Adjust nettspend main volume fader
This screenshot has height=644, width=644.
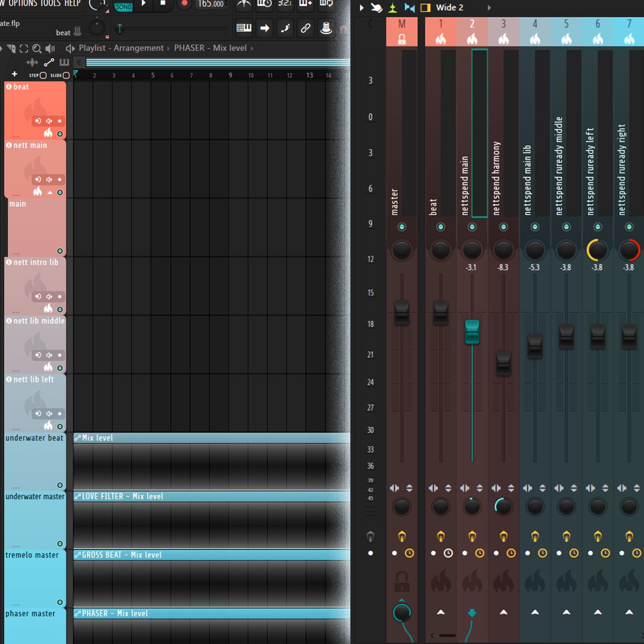click(x=472, y=332)
